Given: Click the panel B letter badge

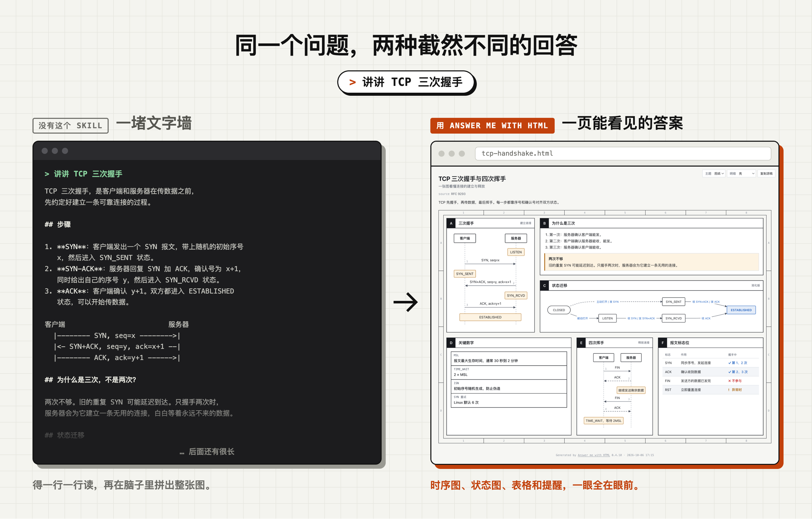Looking at the screenshot, I should coord(544,223).
